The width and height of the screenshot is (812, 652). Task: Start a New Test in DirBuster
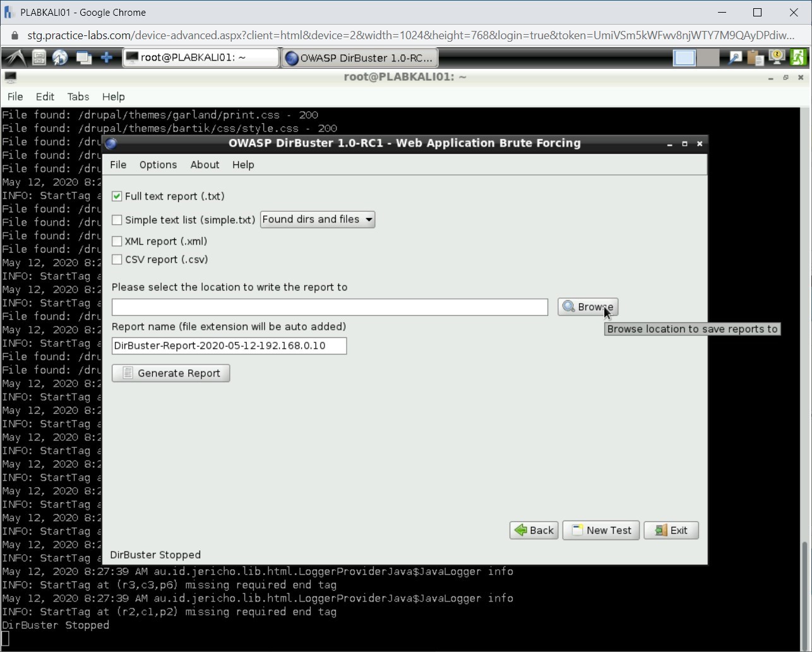[600, 530]
